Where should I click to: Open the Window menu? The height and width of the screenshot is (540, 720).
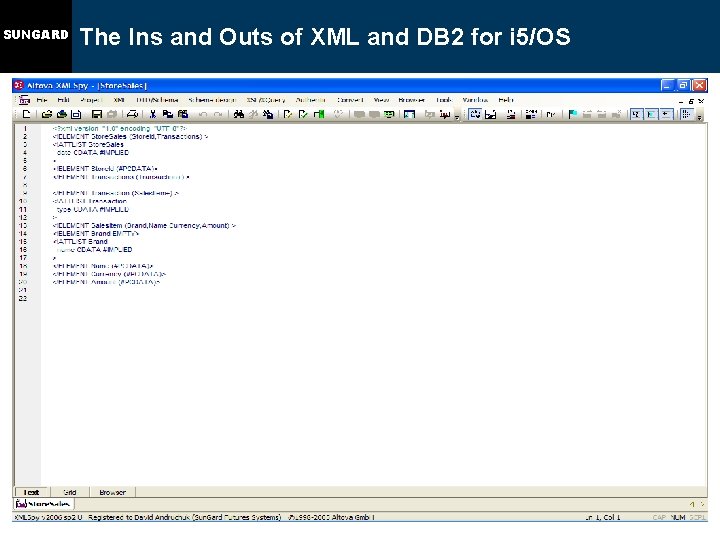475,100
